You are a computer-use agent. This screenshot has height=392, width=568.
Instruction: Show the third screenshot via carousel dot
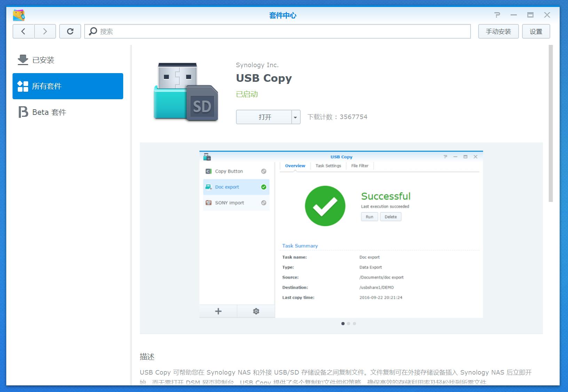[354, 324]
